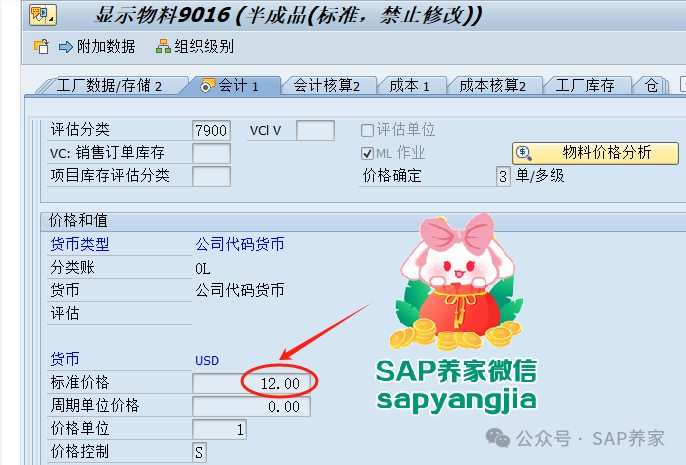Open the material menu icon in title bar
The image size is (686, 465).
pyautogui.click(x=43, y=14)
